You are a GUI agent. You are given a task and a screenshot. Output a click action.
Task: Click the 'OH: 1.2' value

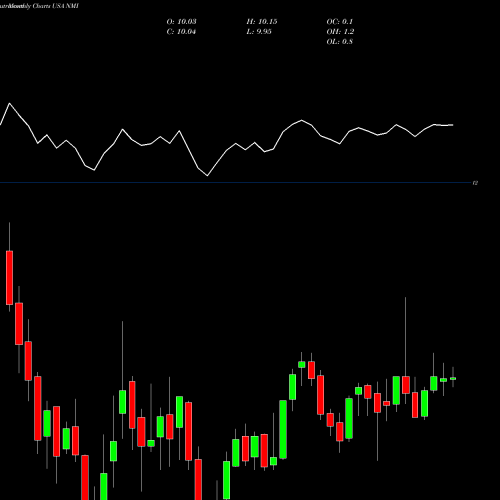tap(340, 32)
